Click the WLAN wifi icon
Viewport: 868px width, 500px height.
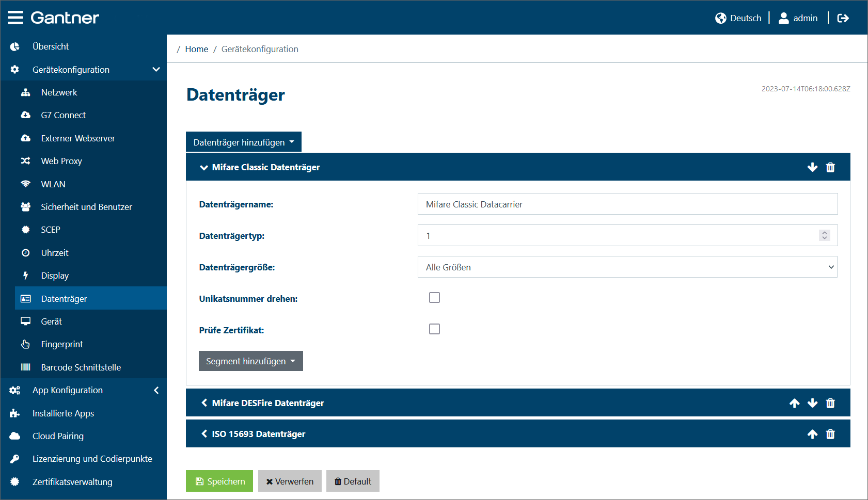25,184
